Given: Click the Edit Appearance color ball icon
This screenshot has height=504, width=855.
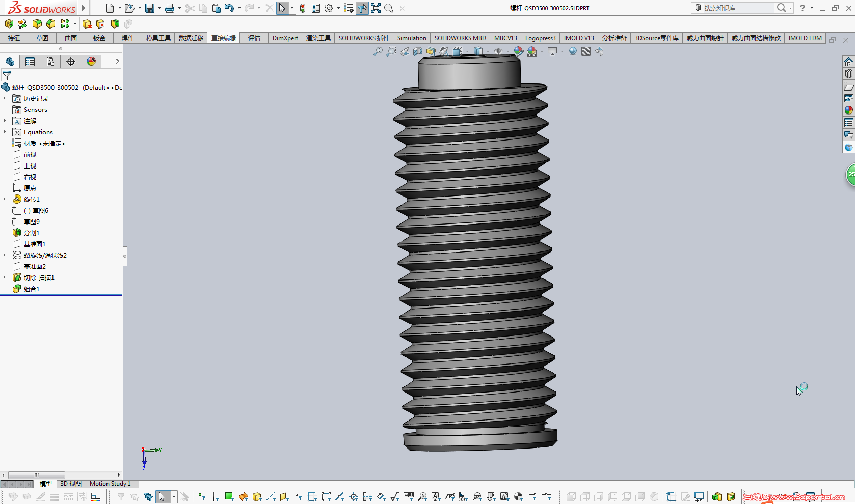Looking at the screenshot, I should (x=519, y=51).
